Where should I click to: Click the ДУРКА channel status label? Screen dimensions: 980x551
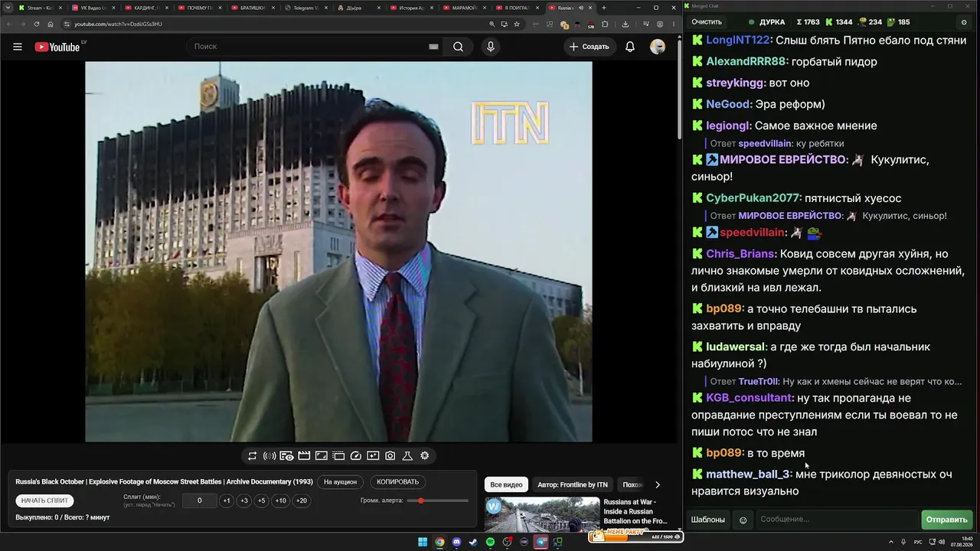click(x=773, y=22)
